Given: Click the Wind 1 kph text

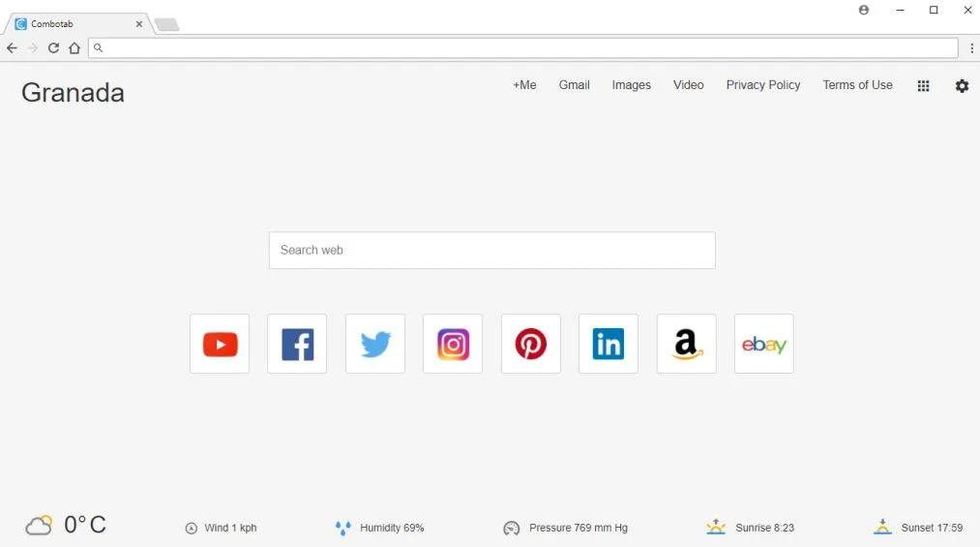Looking at the screenshot, I should (230, 529).
